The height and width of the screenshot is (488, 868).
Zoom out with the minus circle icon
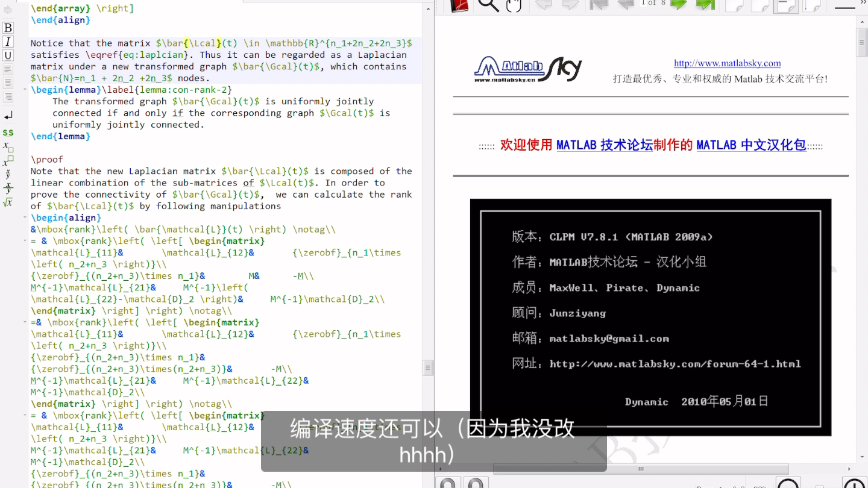(x=788, y=483)
